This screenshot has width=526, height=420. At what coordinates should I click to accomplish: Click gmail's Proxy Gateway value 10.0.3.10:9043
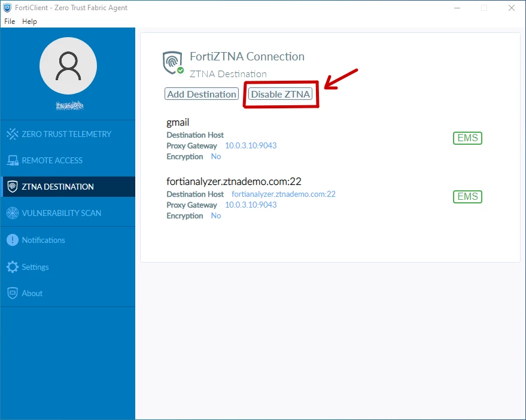point(251,145)
